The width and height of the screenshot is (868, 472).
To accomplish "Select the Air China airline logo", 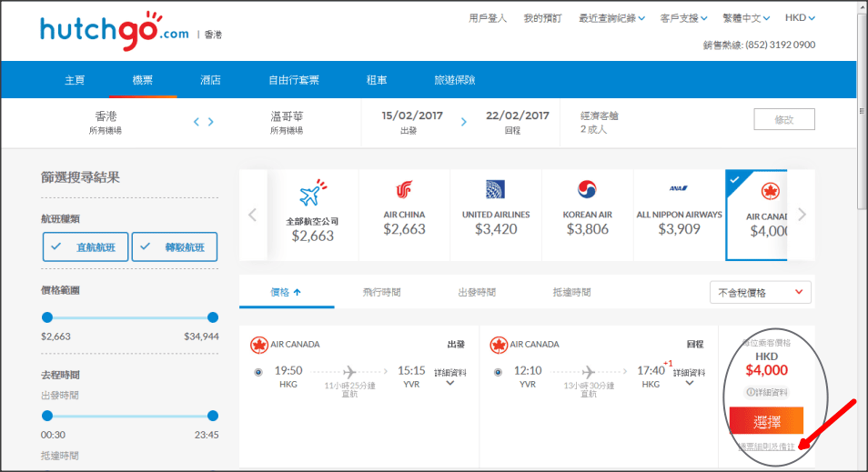I will coord(404,191).
